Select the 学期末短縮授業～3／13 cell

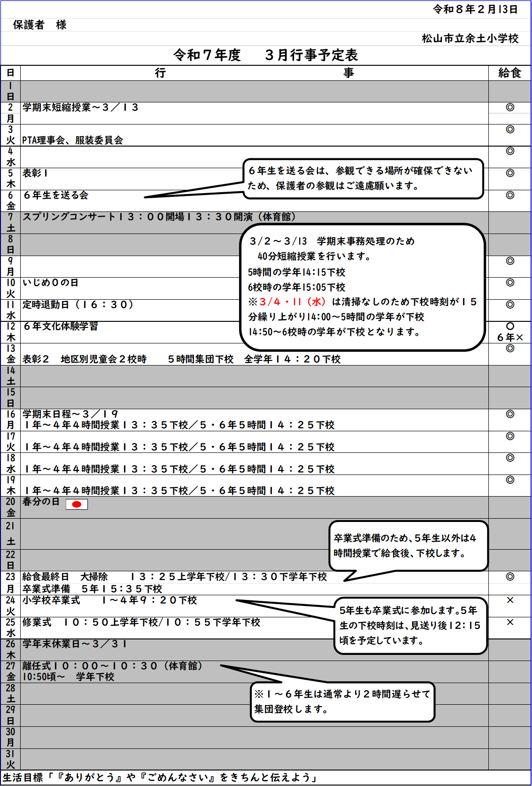[x=80, y=108]
